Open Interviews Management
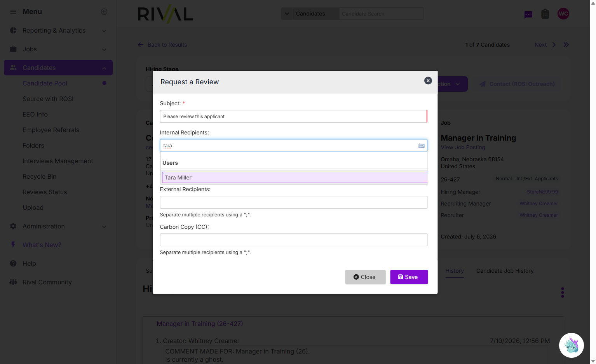The height and width of the screenshot is (364, 596). 58,161
